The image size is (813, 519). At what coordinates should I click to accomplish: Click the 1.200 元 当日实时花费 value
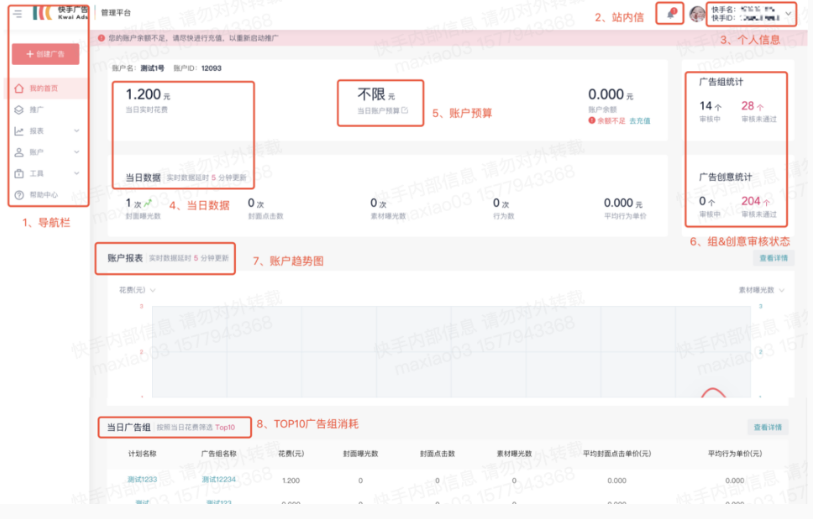[x=148, y=94]
